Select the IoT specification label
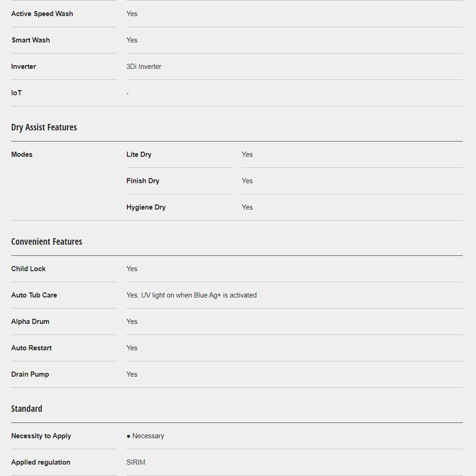This screenshot has width=476, height=476. point(16,93)
